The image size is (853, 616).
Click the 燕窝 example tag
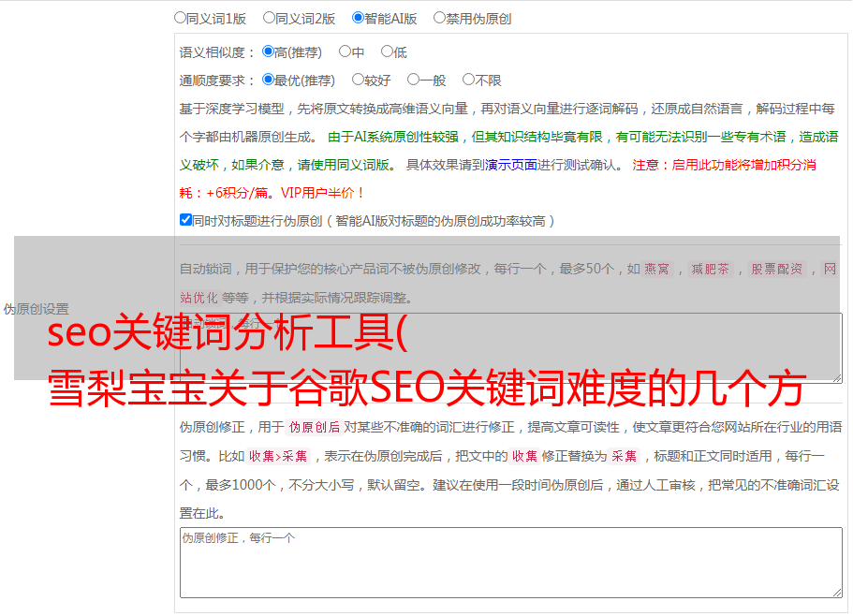[x=657, y=269]
